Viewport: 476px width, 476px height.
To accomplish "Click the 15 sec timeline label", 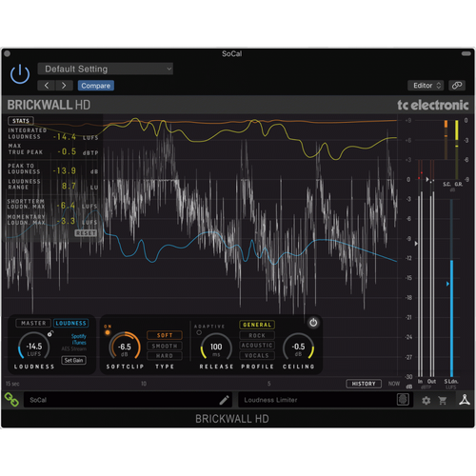I will coord(12,384).
